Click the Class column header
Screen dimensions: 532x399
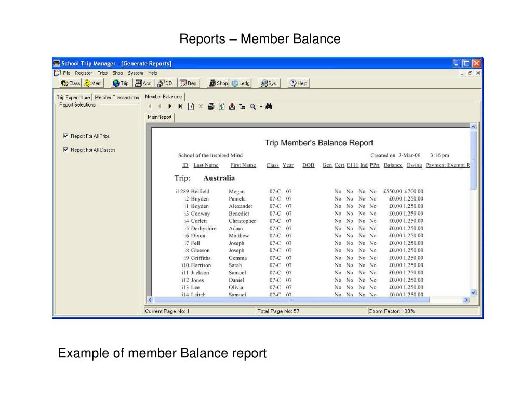pyautogui.click(x=272, y=165)
